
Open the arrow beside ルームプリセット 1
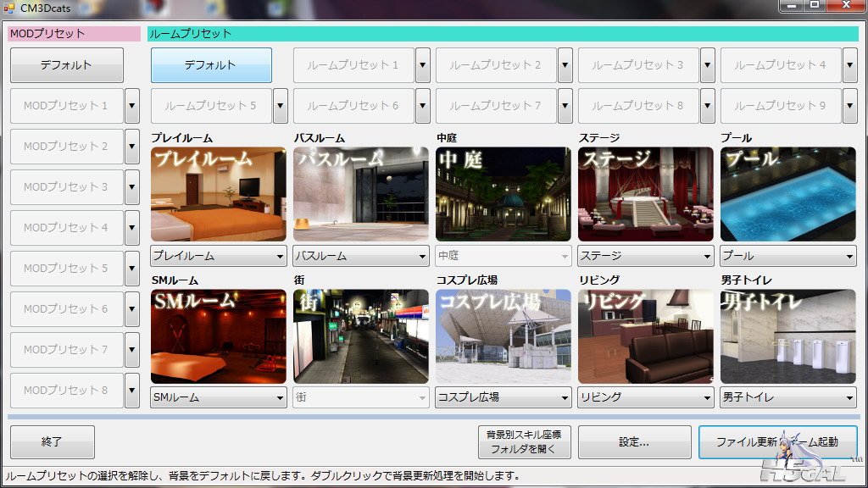(423, 65)
